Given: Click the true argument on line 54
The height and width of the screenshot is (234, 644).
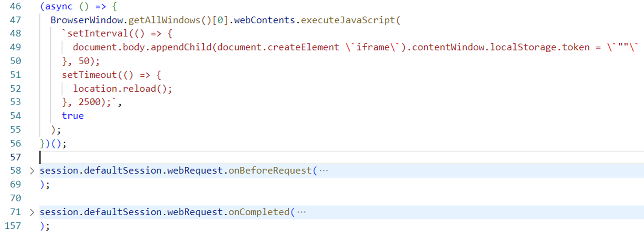Looking at the screenshot, I should coord(73,116).
